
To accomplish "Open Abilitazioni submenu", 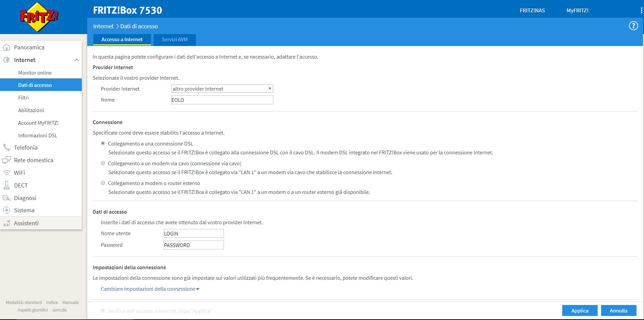I will coord(31,110).
